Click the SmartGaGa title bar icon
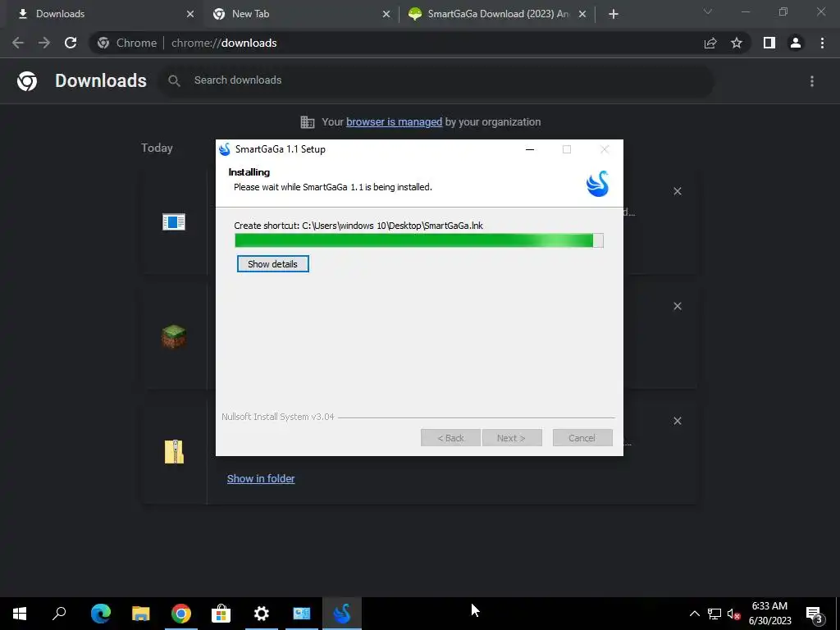The height and width of the screenshot is (630, 840). 225,149
